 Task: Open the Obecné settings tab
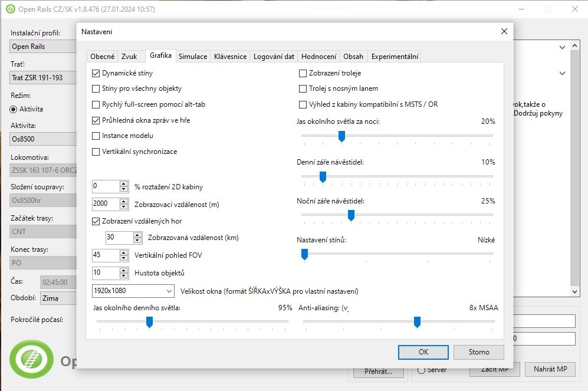point(102,56)
